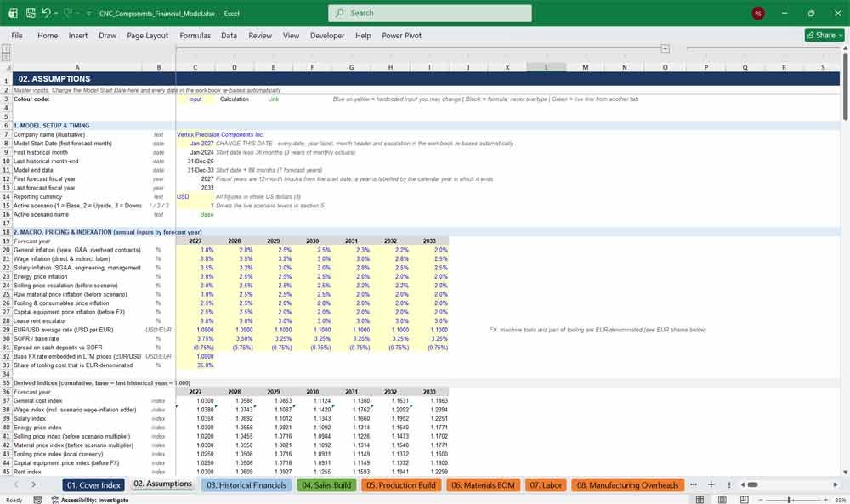This screenshot has height=504, width=850.
Task: Switch to the Review tab
Action: [x=260, y=35]
